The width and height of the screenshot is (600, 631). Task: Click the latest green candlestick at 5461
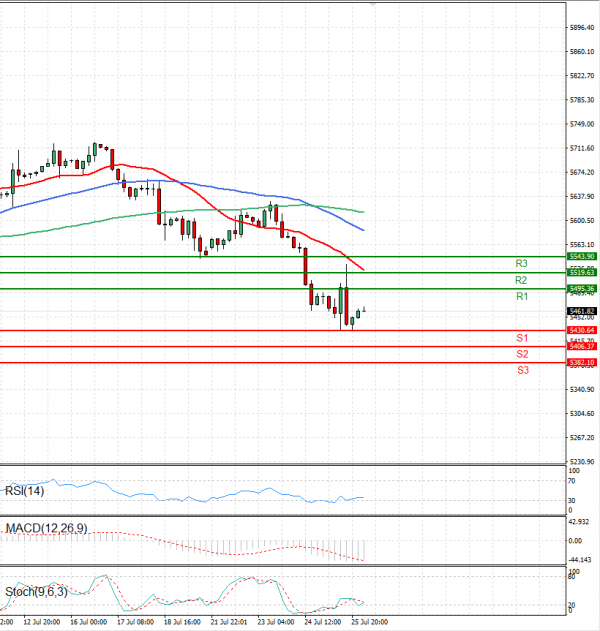[x=358, y=314]
